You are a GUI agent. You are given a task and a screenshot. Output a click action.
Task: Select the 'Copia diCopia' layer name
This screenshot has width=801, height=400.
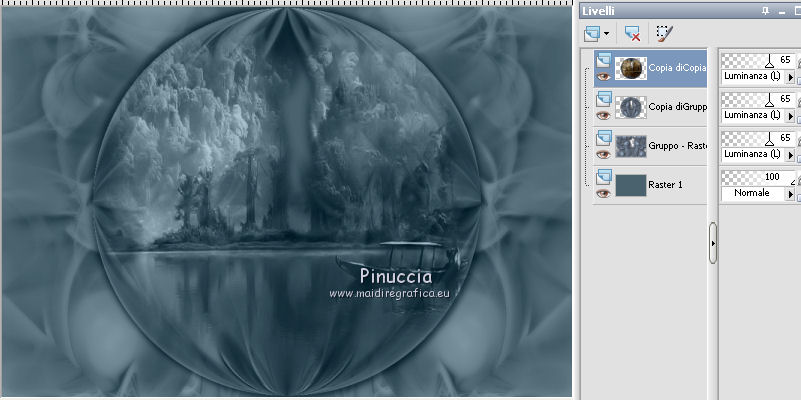point(677,67)
